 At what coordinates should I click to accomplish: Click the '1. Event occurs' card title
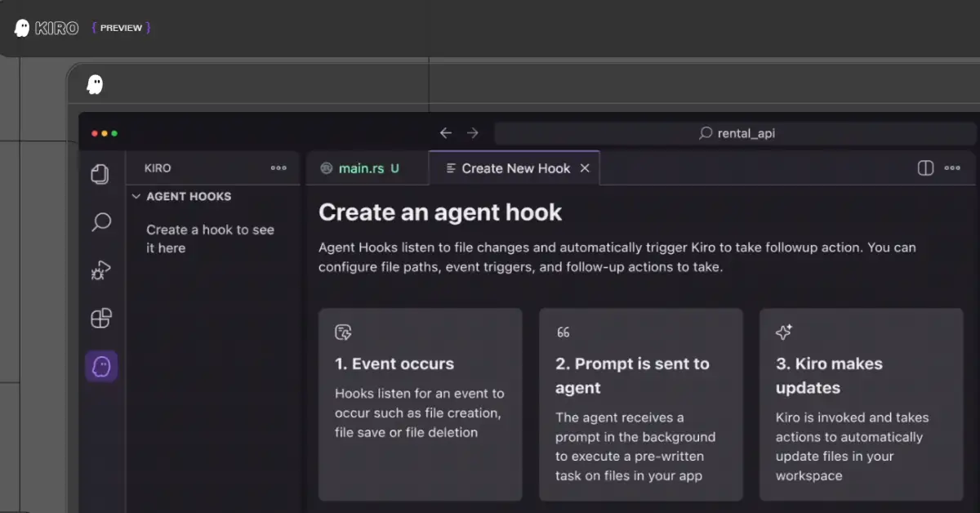tap(394, 364)
